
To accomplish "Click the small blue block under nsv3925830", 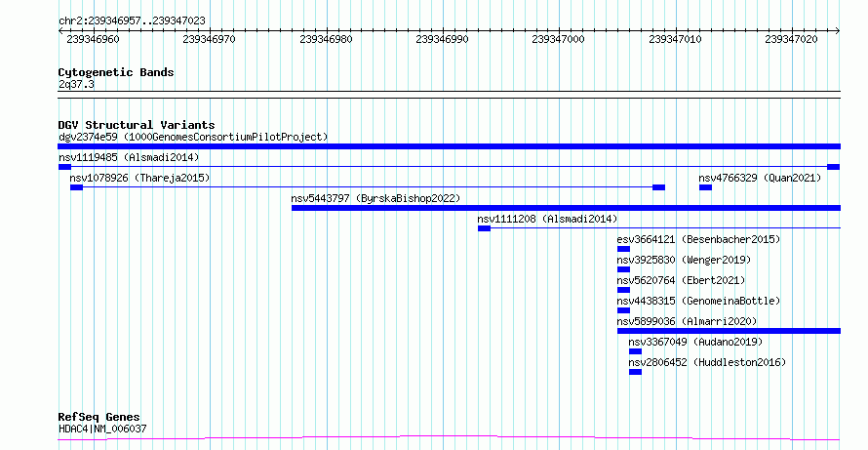I will 623,269.
